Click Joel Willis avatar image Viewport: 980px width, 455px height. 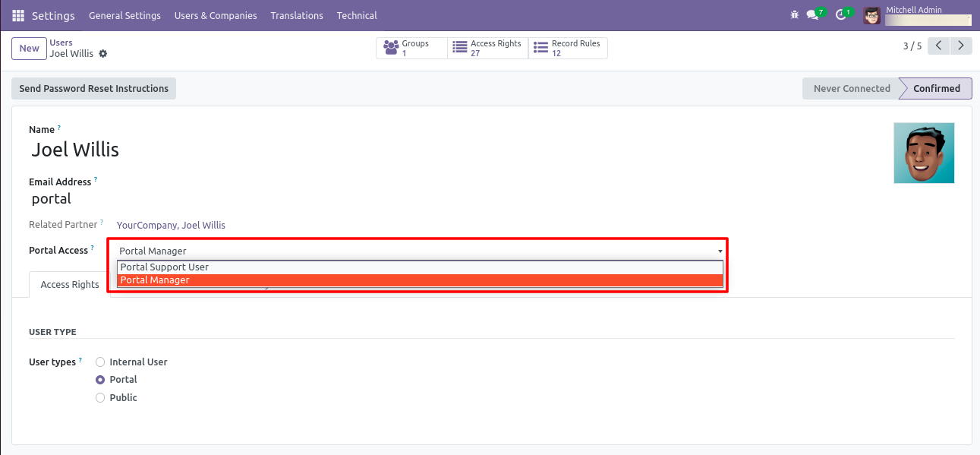point(924,153)
